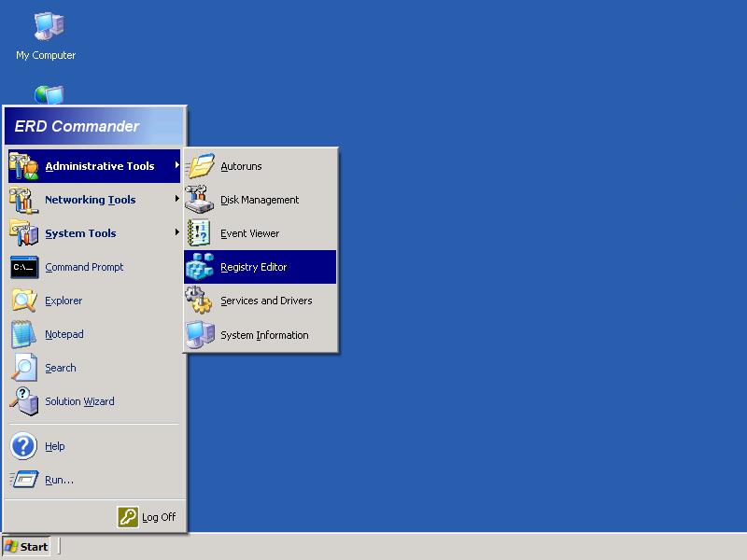Image resolution: width=747 pixels, height=560 pixels.
Task: Launch Autoruns submenu text
Action: [x=241, y=166]
